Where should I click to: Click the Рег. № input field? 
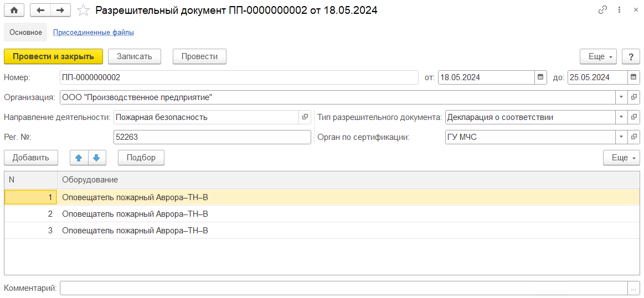tap(212, 137)
